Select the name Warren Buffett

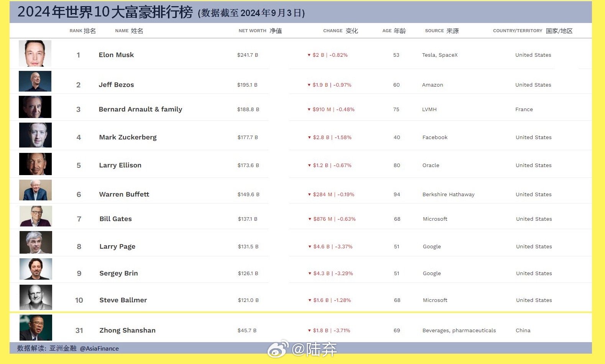124,194
